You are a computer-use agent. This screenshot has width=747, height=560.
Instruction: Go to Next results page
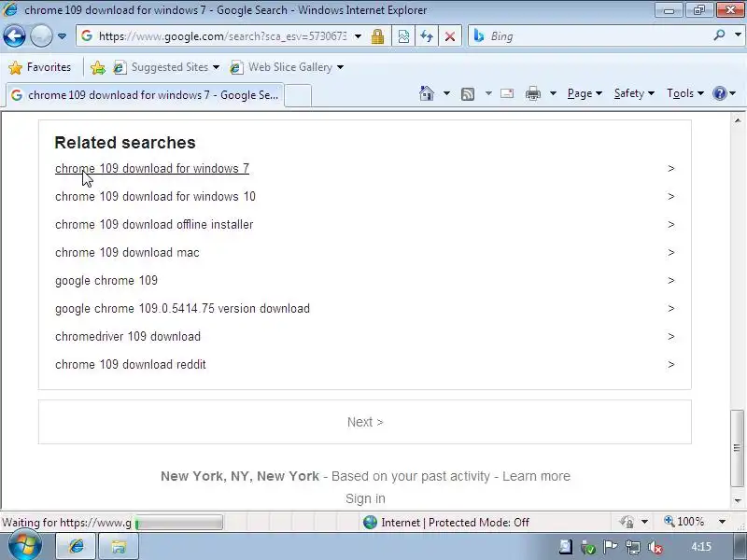pos(365,422)
